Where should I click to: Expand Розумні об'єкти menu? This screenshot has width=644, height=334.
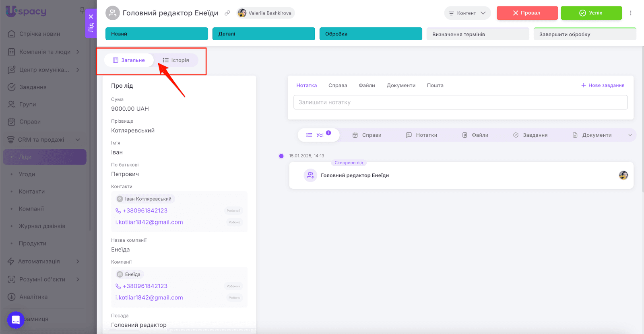[44, 279]
